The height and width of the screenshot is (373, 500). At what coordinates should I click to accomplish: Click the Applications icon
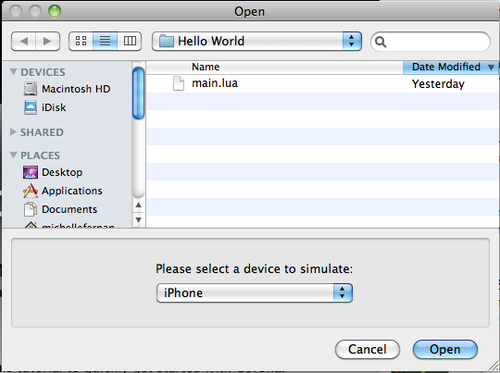tap(30, 190)
